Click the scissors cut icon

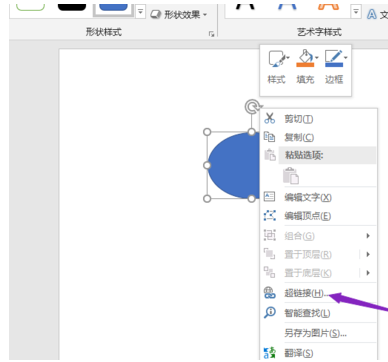point(269,118)
